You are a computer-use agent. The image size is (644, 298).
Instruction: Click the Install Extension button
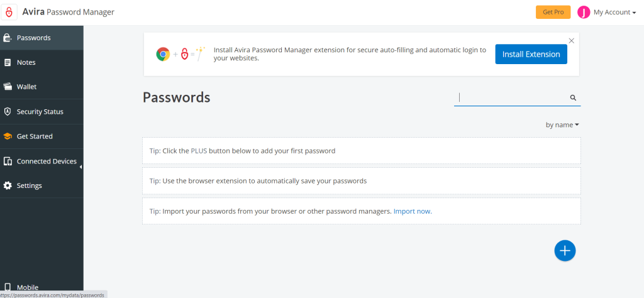tap(531, 54)
